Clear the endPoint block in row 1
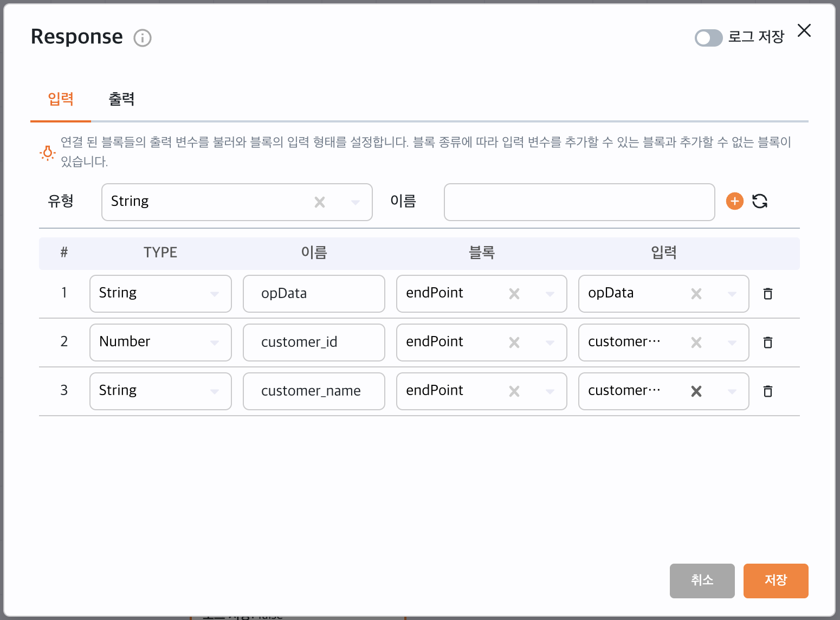Viewport: 840px width, 620px height. click(514, 294)
